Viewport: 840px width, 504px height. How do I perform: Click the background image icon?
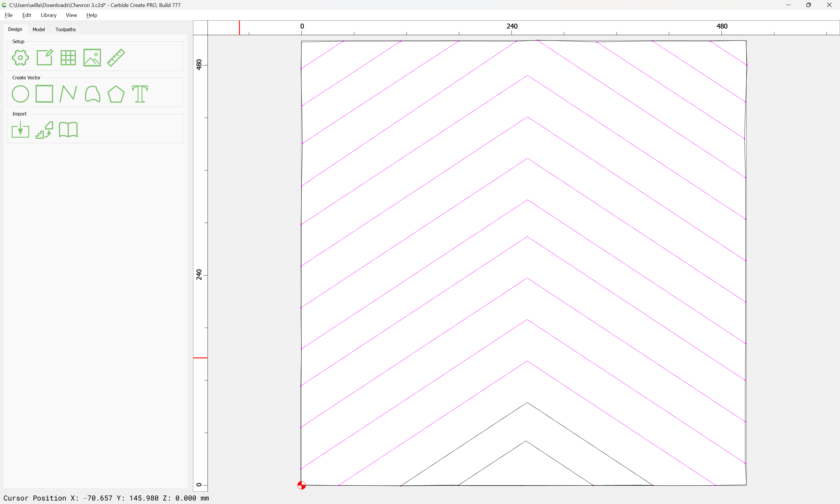click(x=92, y=57)
